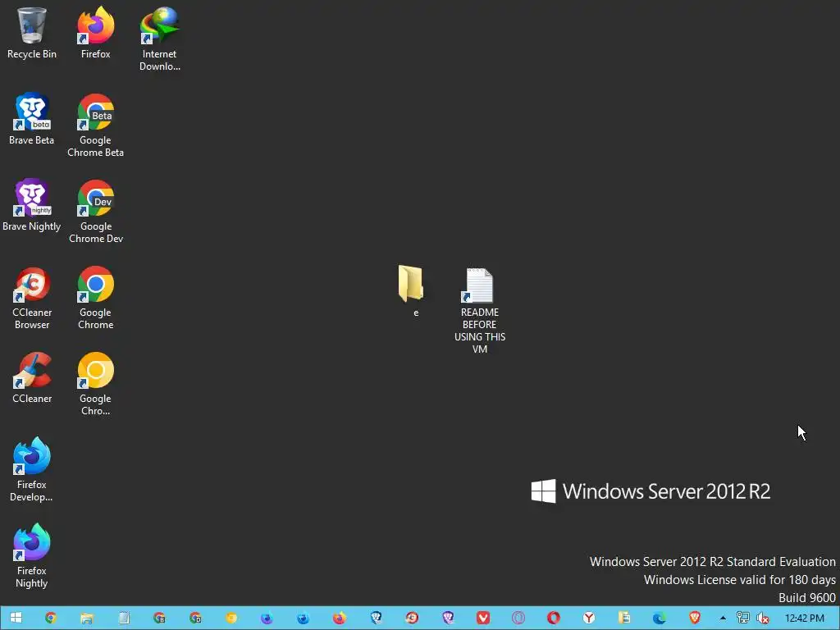Open the network status tray icon
This screenshot has height=630, width=840.
742,619
